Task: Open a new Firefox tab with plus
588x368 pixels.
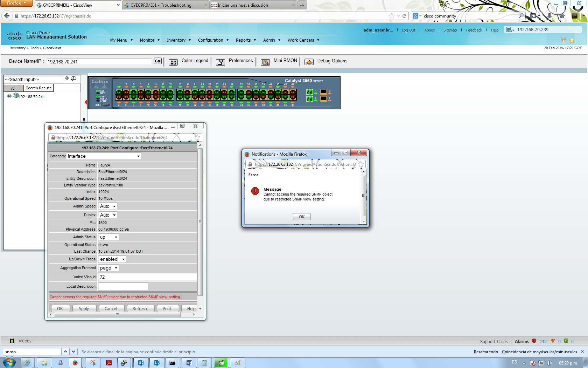Action: pyautogui.click(x=302, y=5)
